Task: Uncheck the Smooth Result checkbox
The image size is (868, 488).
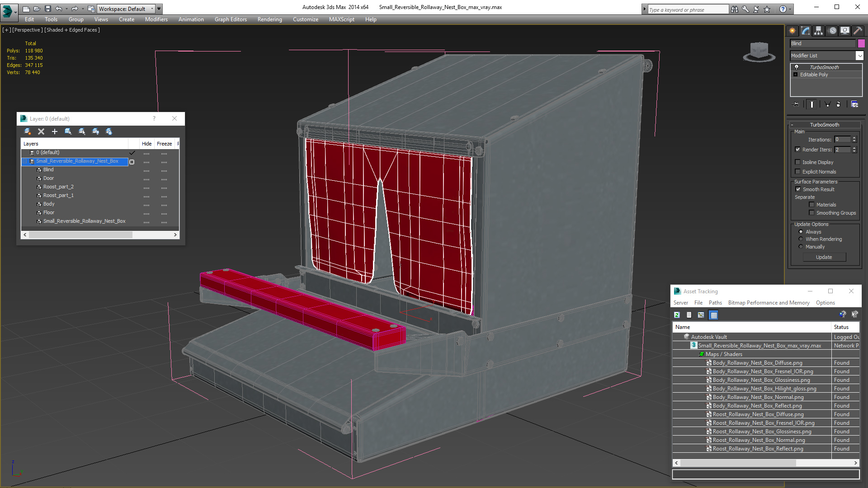Action: coord(798,189)
